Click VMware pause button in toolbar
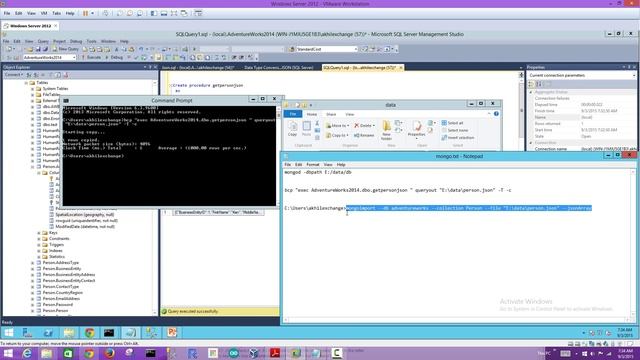The height and width of the screenshot is (360, 640). (85, 13)
